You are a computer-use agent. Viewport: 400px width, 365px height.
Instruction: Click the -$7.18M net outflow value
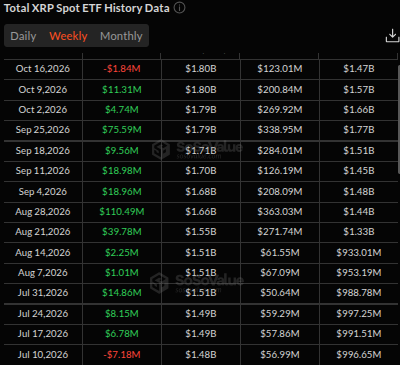[x=122, y=355]
